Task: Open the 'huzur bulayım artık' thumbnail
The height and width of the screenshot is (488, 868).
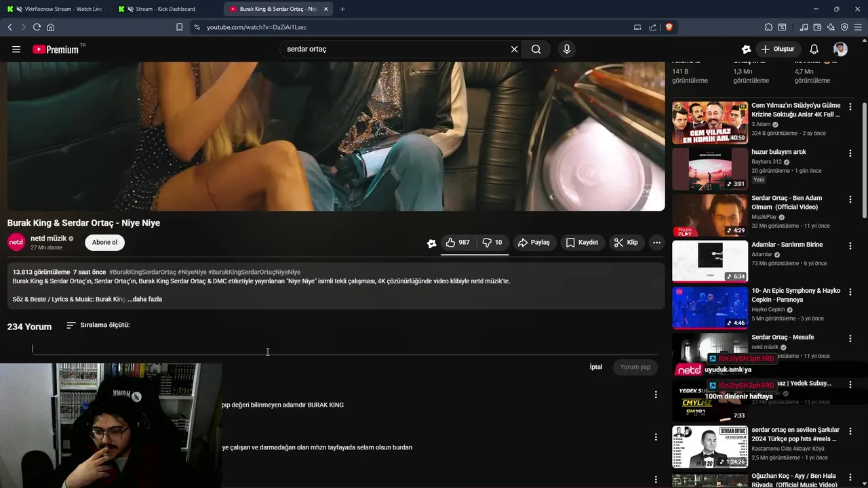Action: [710, 169]
